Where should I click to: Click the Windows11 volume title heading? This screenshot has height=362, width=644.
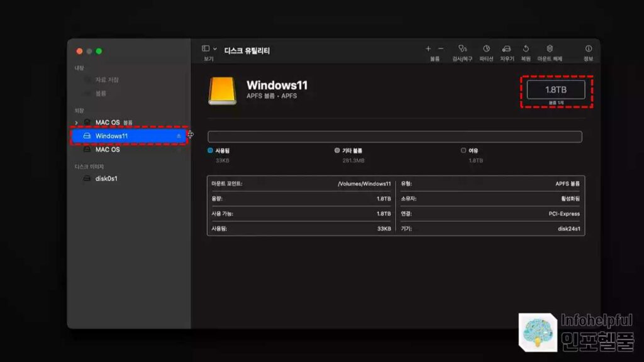point(277,85)
